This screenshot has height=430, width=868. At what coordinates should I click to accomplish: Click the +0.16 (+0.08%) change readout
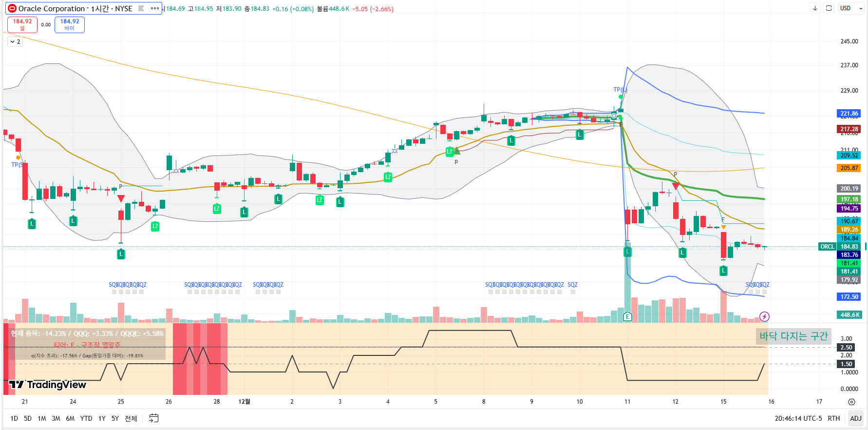(293, 9)
